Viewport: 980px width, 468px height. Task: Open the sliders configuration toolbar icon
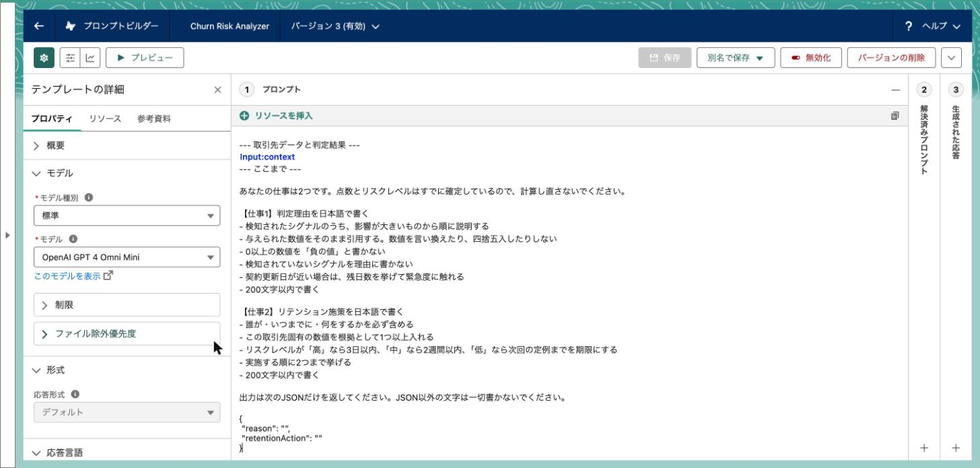(70, 58)
